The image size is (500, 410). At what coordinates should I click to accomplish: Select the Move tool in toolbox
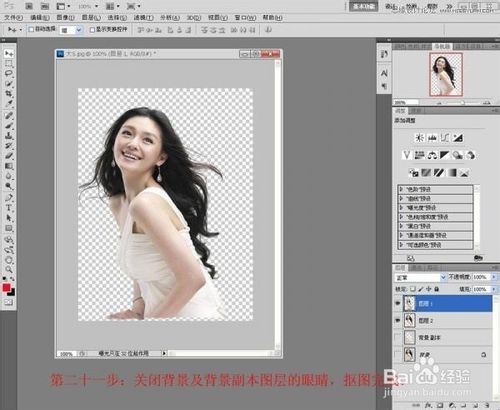9,54
